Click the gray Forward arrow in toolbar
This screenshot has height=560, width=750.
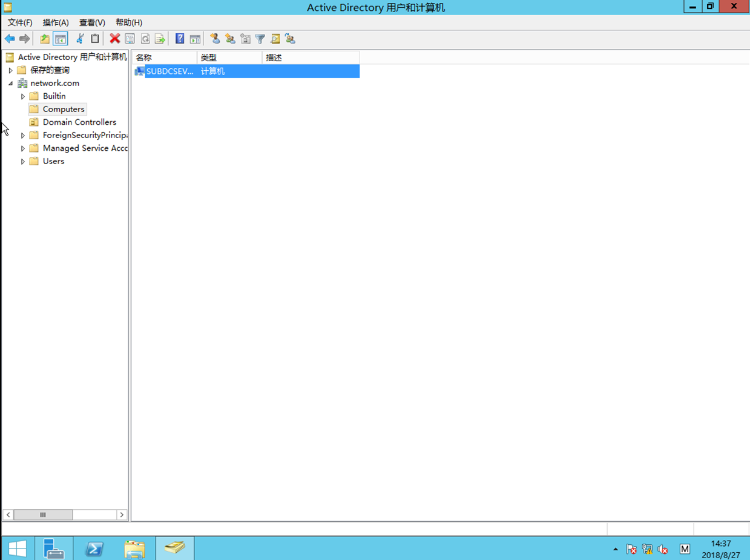[24, 39]
